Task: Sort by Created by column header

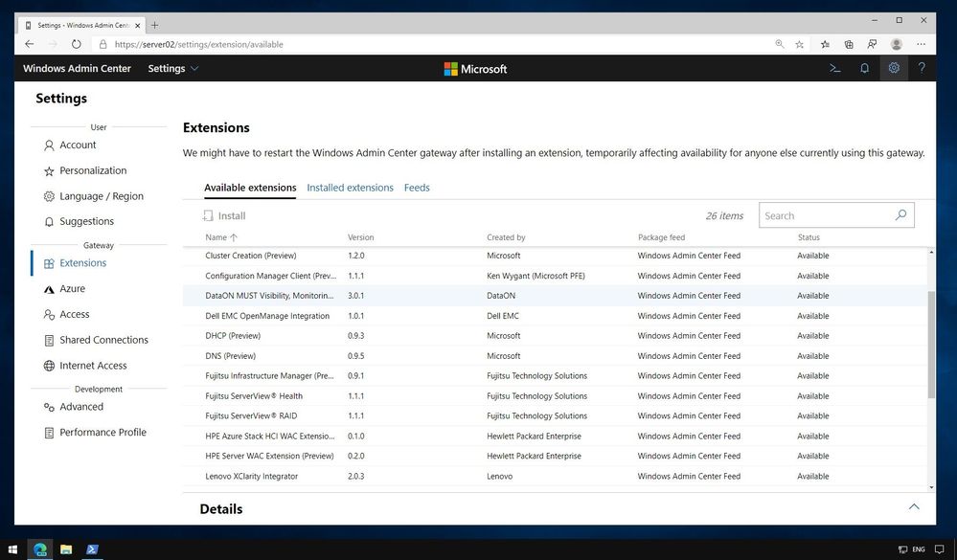Action: 506,237
